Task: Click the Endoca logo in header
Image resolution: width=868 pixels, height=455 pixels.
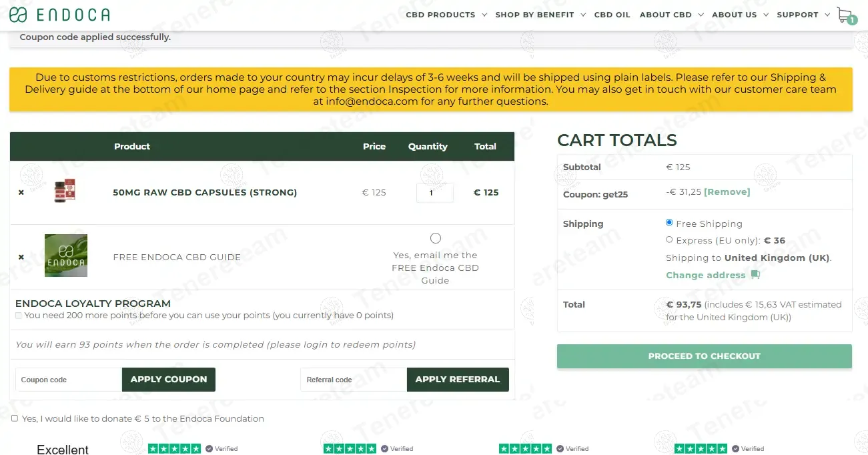Action: (x=59, y=15)
